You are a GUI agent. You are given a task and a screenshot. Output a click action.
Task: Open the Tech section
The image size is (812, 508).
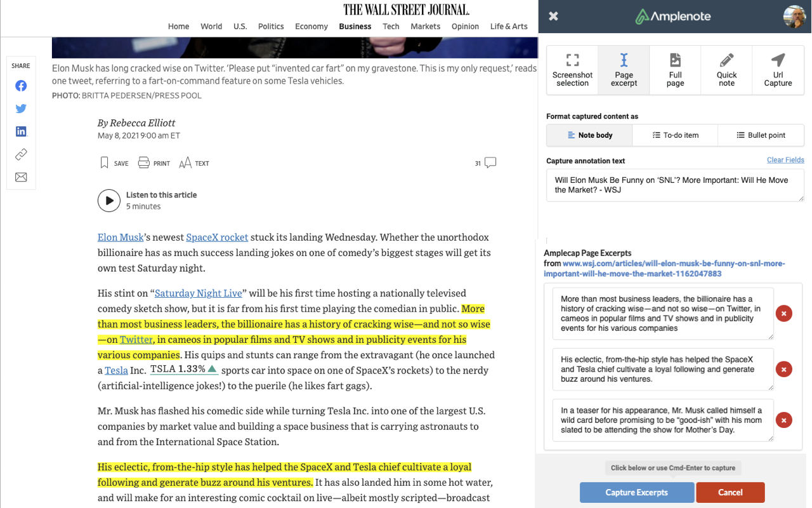point(391,26)
